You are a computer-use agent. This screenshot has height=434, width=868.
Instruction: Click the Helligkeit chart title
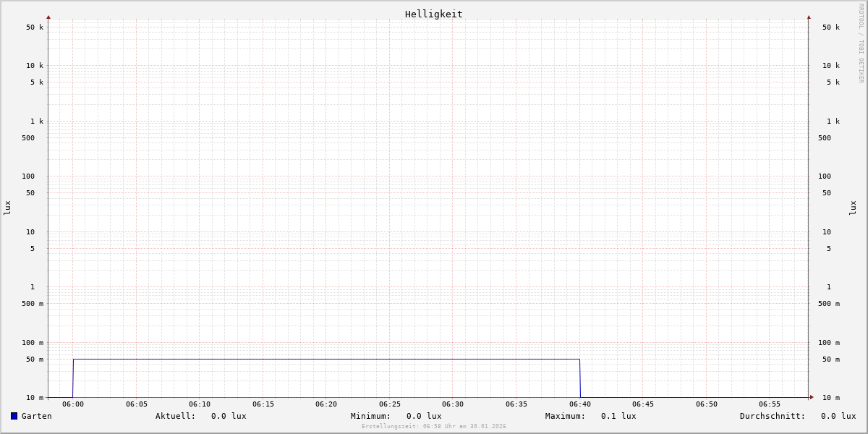pos(434,14)
